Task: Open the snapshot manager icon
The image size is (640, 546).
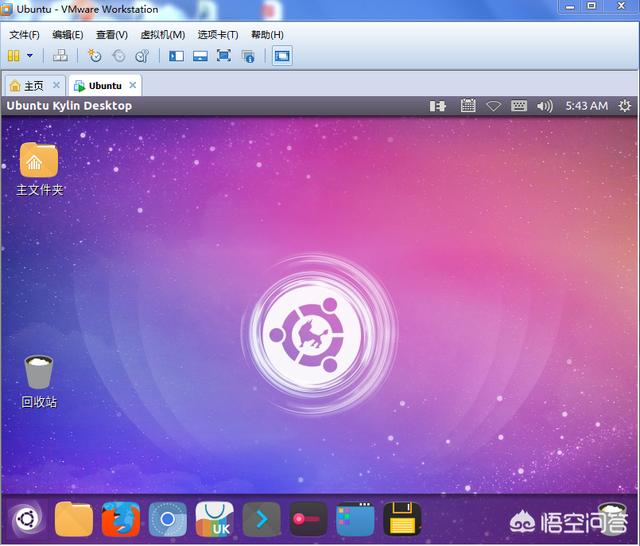Action: pyautogui.click(x=143, y=56)
